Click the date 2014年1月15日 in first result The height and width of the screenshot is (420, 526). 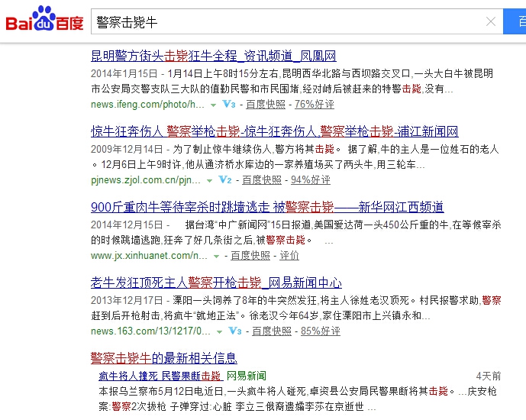pos(124,73)
